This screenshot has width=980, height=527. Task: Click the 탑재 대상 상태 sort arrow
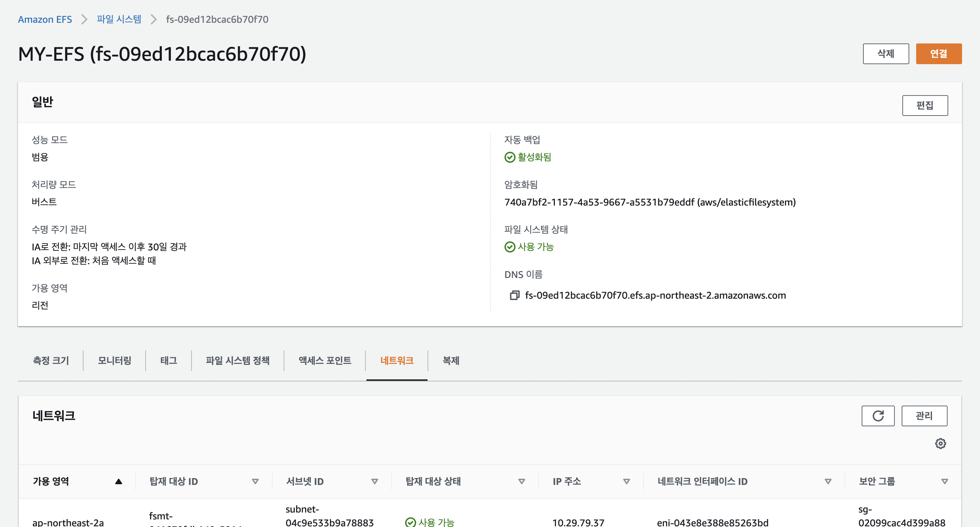522,481
